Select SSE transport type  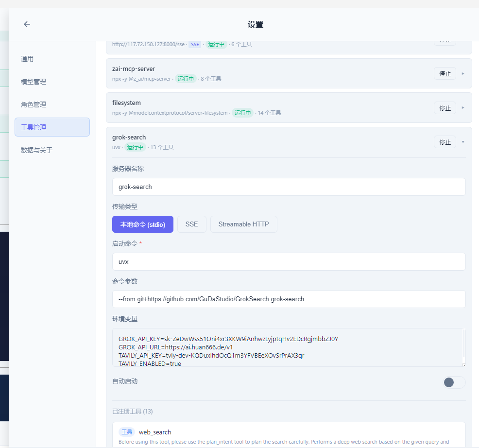pos(191,224)
